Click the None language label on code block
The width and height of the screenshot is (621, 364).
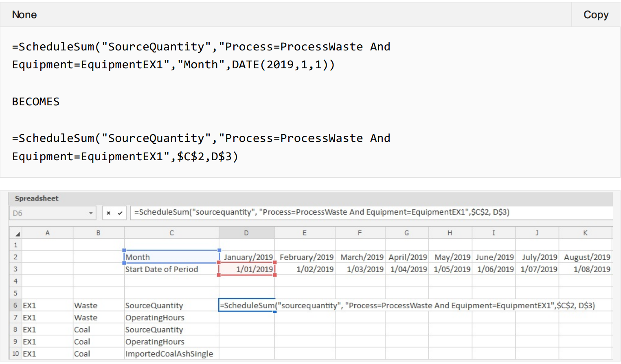click(24, 15)
